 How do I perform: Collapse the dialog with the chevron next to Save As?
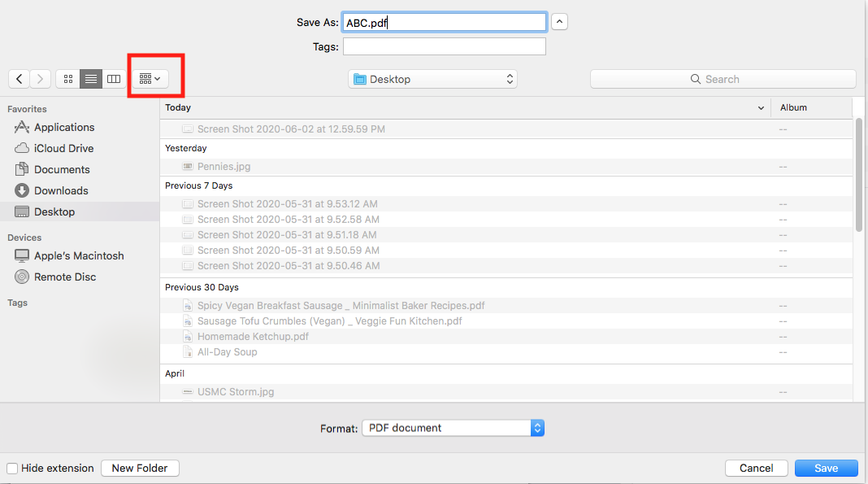tap(559, 22)
